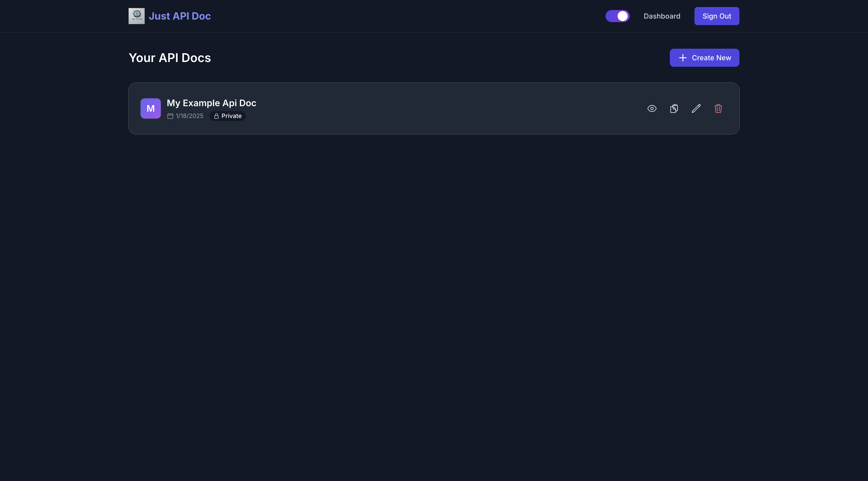The width and height of the screenshot is (868, 481).
Task: Click empty area of the doc card
Action: (x=438, y=108)
